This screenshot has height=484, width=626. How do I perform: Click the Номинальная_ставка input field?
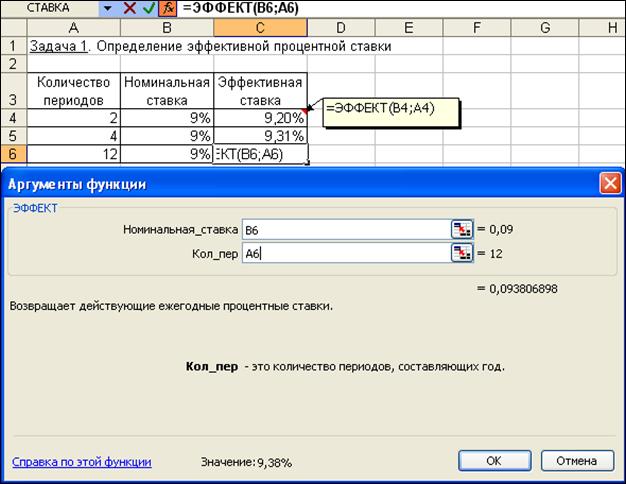pos(345,229)
